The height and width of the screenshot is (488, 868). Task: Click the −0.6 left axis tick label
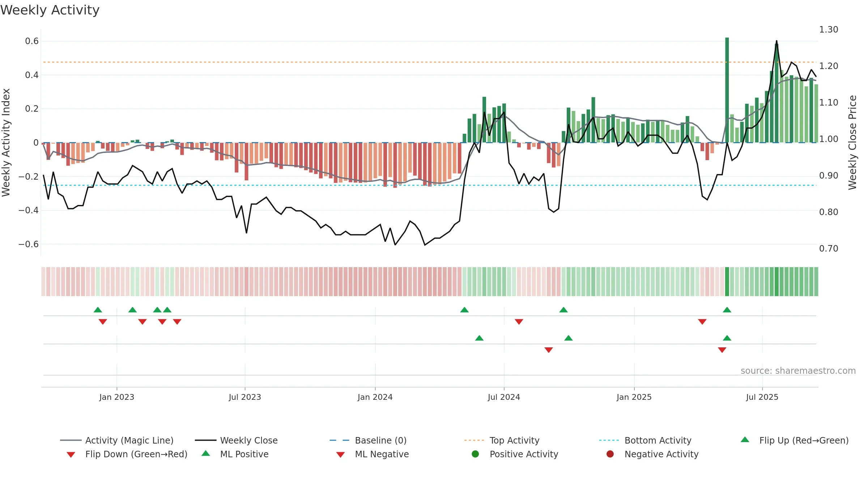coord(29,244)
